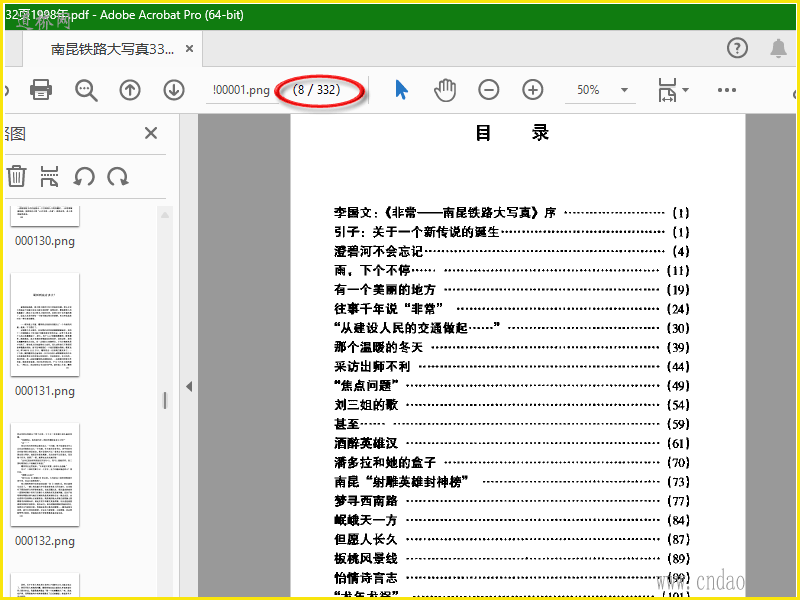Go to previous page with up arrow
Viewport: 800px width, 600px height.
pos(130,90)
